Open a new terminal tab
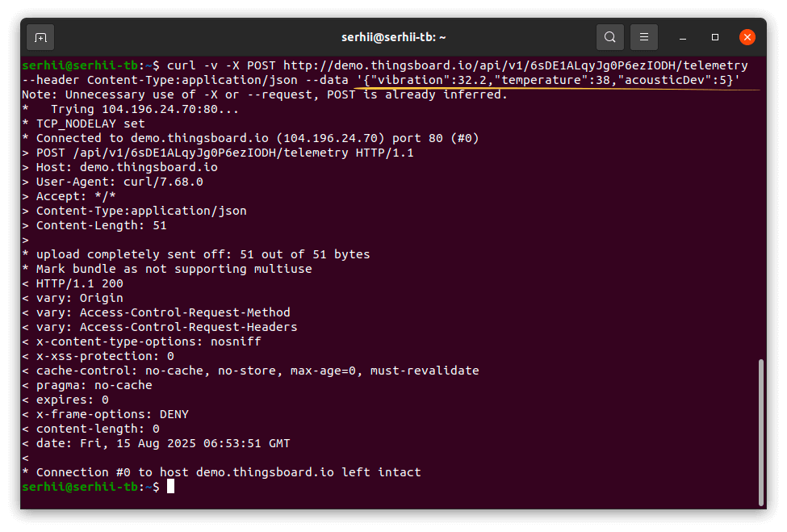787x532 pixels. pyautogui.click(x=40, y=37)
